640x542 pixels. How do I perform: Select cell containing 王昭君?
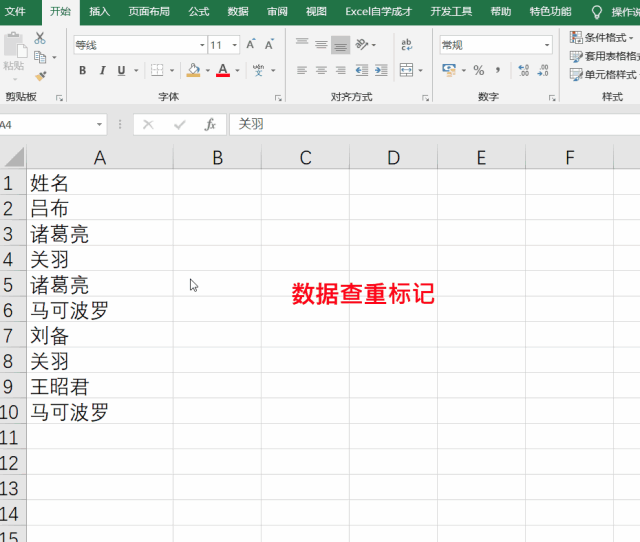tap(100, 387)
